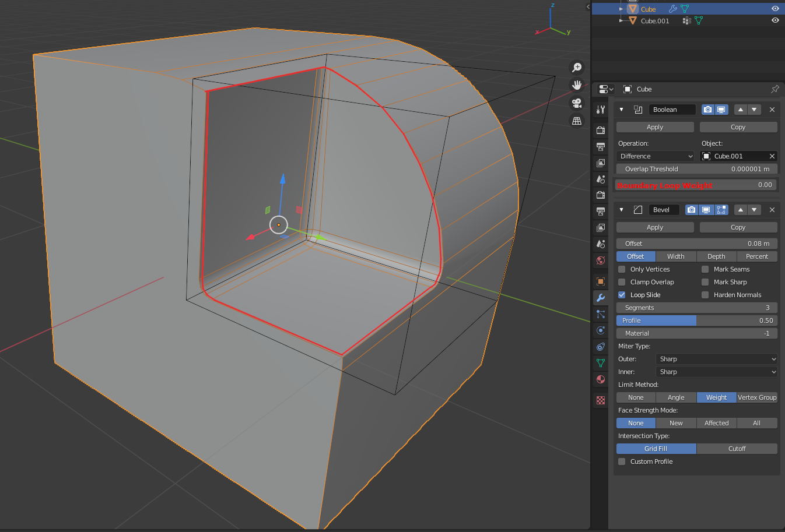Collapse the Bevel modifier panel

(x=622, y=210)
